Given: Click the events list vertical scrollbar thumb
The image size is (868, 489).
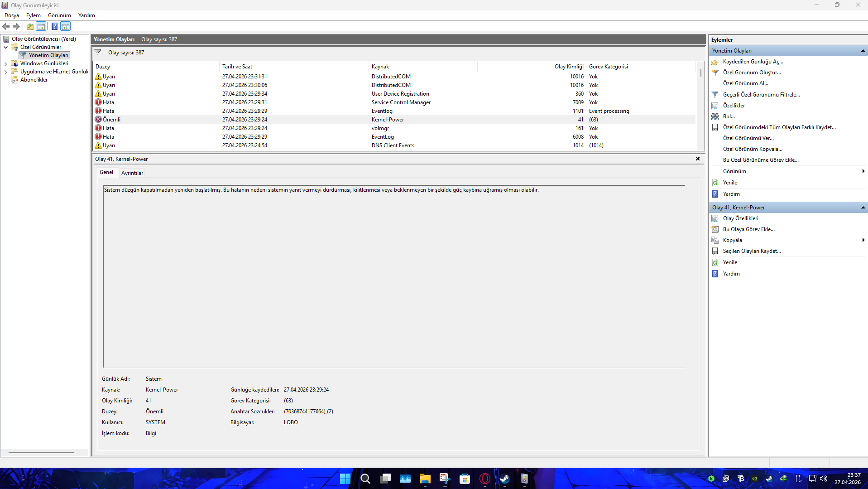Looking at the screenshot, I should point(701,73).
